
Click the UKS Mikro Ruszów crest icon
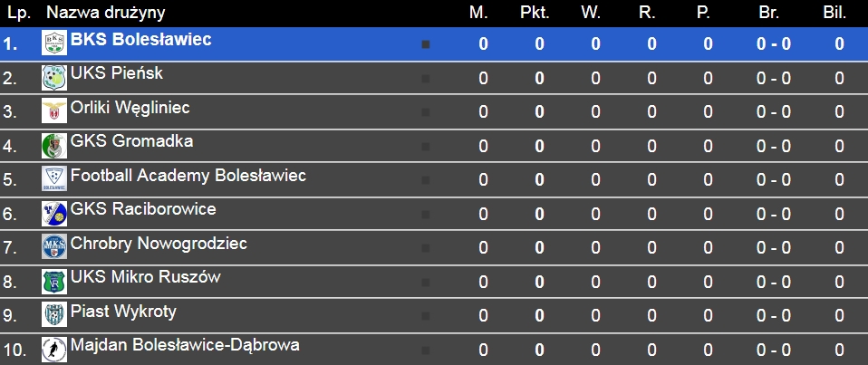(x=54, y=281)
